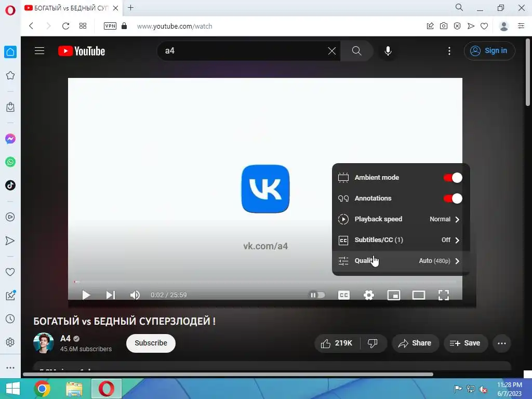Toggle Annotations switch
The height and width of the screenshot is (399, 532).
pyautogui.click(x=453, y=198)
